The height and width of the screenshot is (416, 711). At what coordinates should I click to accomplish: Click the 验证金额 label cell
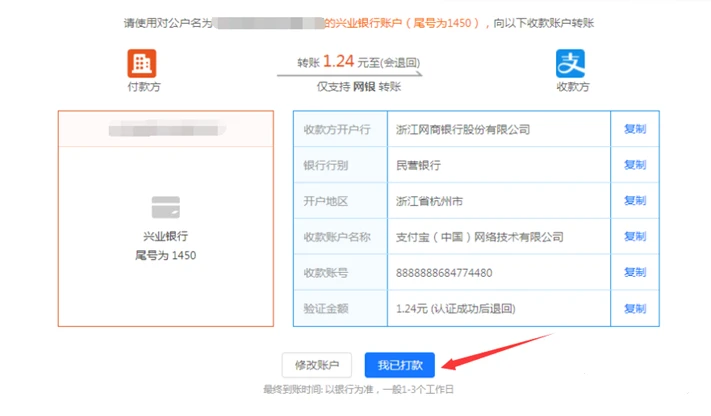(341, 308)
